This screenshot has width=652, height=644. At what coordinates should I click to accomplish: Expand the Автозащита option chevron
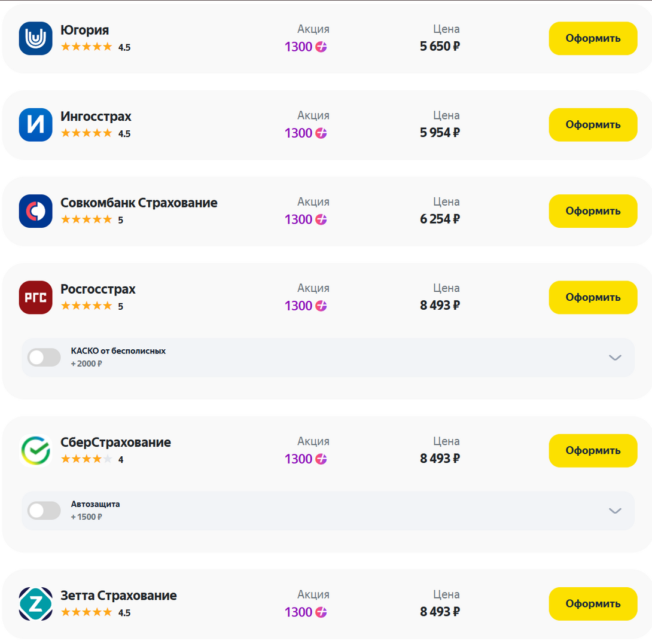(x=615, y=511)
